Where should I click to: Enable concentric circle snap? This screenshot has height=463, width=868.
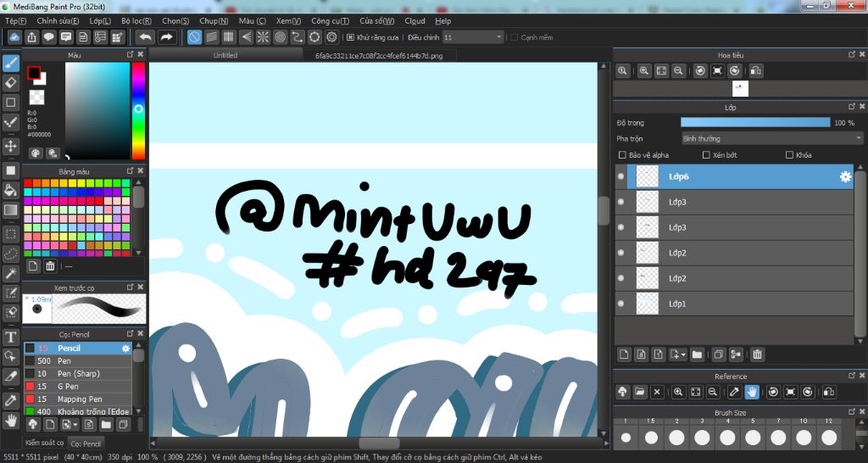point(280,37)
